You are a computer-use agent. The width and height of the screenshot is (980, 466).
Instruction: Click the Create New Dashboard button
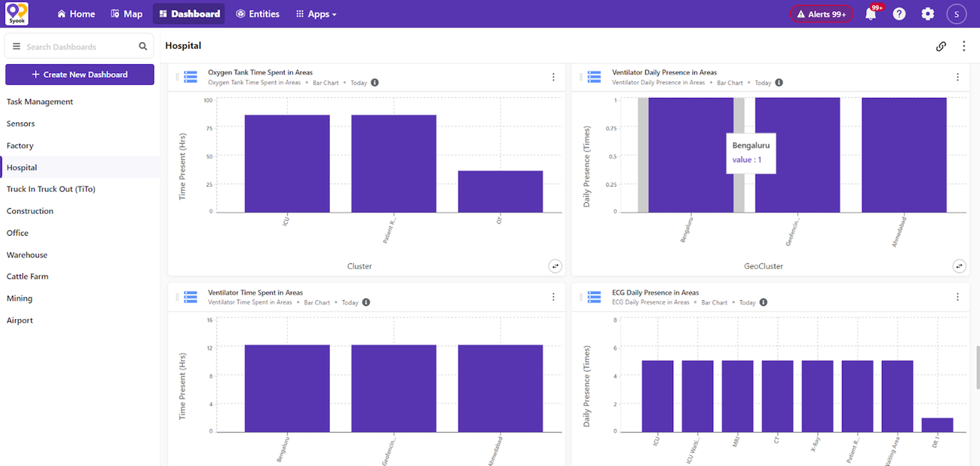click(79, 75)
